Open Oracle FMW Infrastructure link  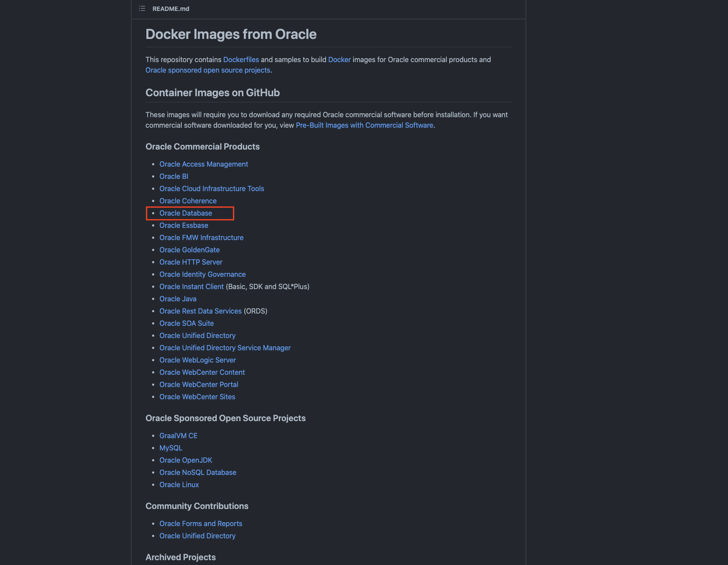tap(201, 237)
